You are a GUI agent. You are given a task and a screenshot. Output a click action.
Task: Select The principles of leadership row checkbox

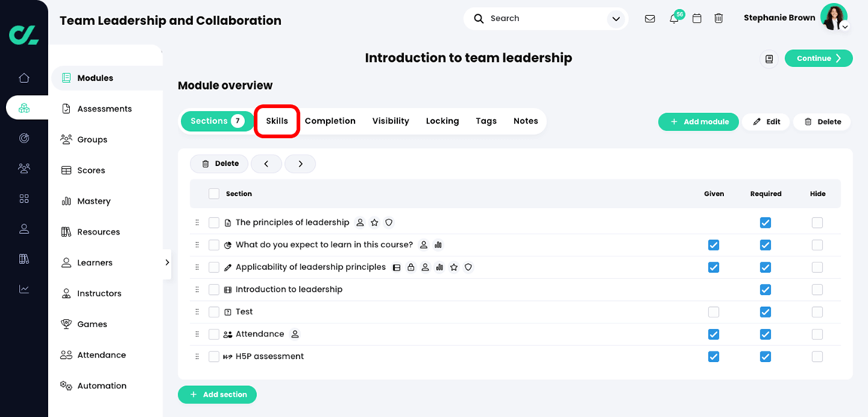click(214, 222)
